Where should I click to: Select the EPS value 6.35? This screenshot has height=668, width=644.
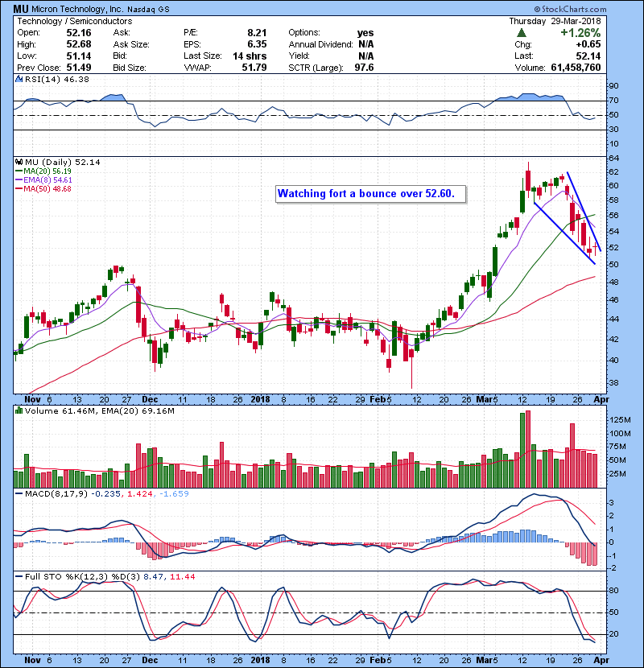pos(257,44)
